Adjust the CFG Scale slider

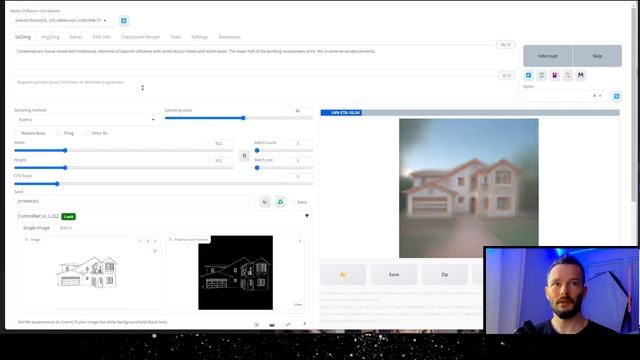[163, 184]
